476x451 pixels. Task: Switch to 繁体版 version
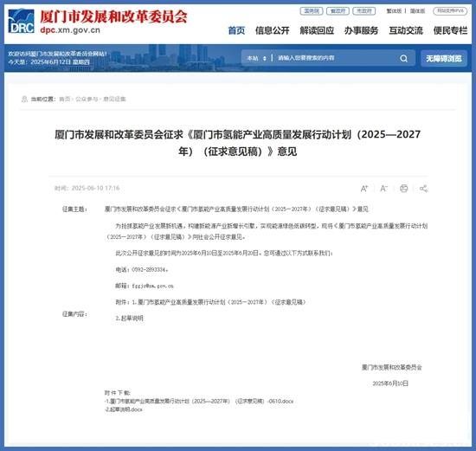394,11
